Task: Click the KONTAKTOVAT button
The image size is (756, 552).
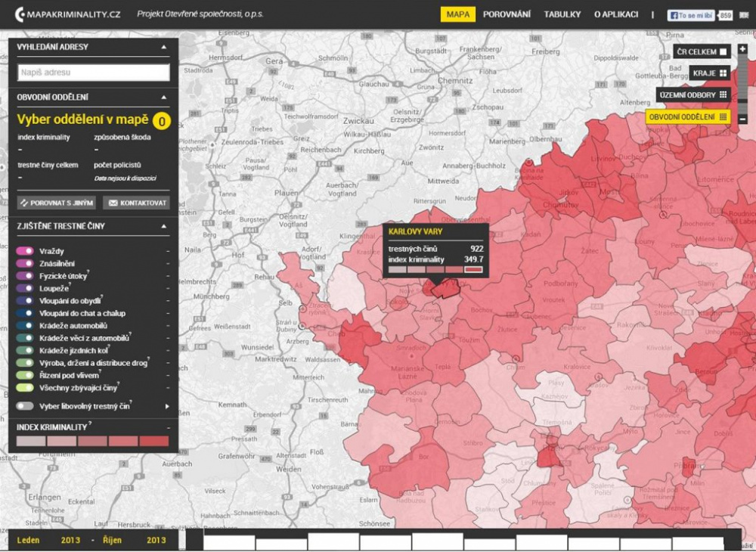Action: 136,203
